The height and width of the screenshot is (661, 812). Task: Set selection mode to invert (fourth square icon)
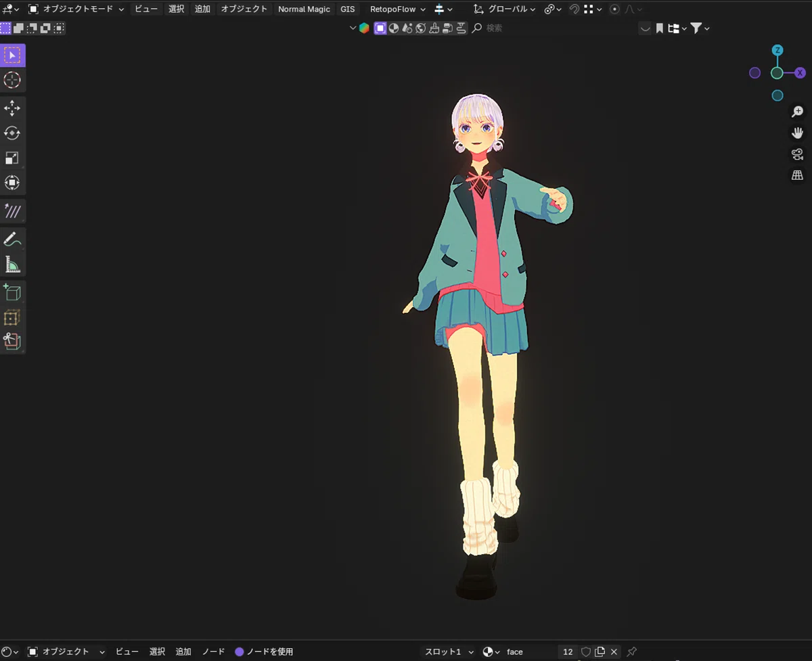click(x=46, y=28)
